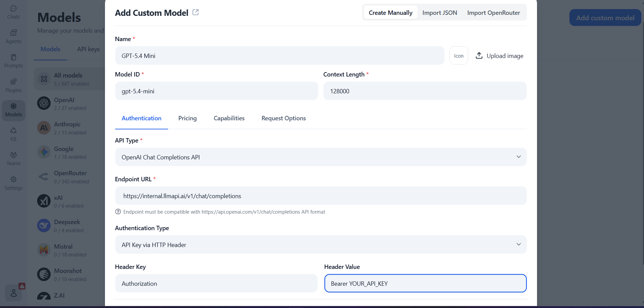The image size is (644, 308).
Task: Switch to the Capabilities tab
Action: [x=229, y=118]
